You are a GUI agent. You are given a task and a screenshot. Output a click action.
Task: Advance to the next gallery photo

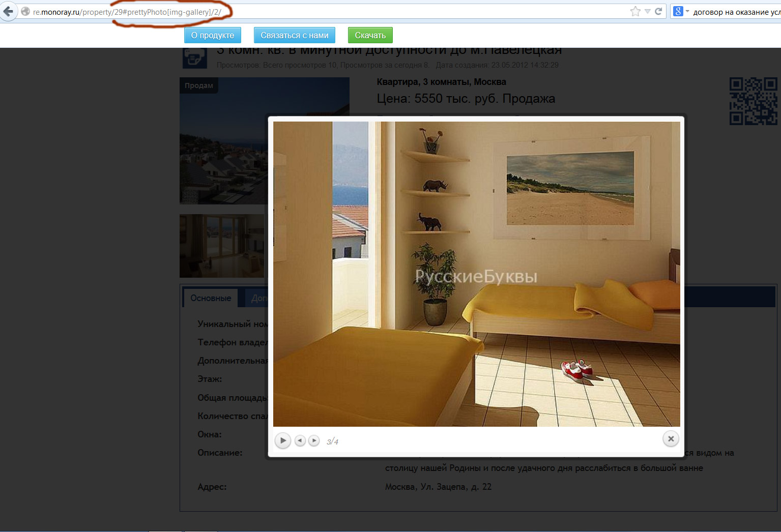(314, 440)
